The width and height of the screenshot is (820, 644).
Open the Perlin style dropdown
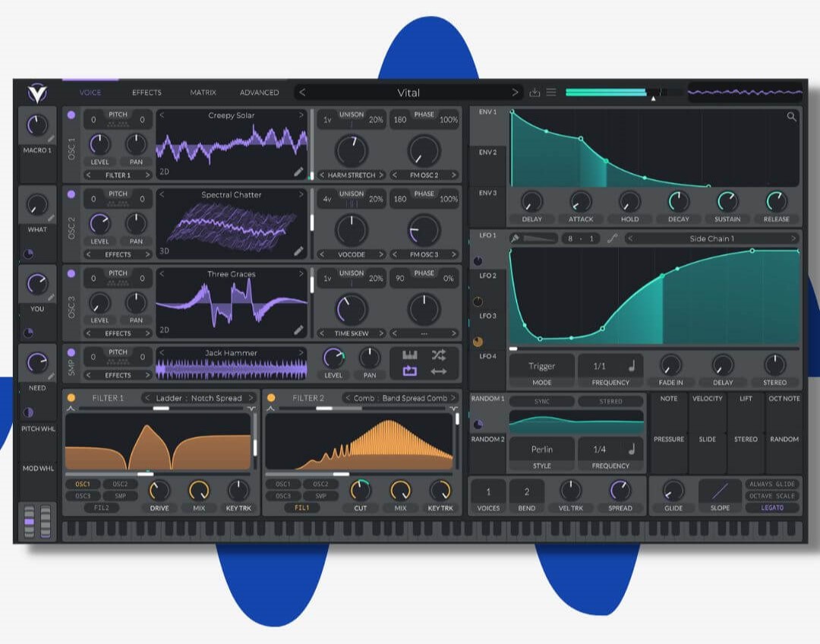pyautogui.click(x=541, y=450)
